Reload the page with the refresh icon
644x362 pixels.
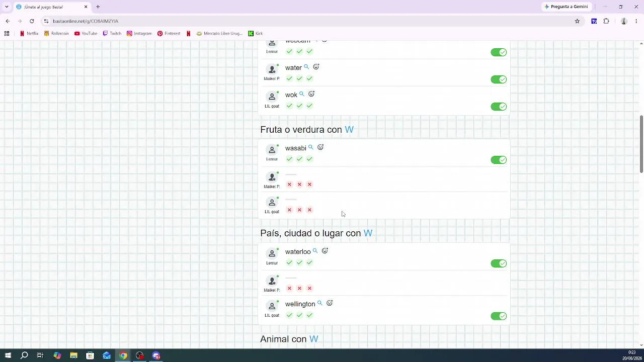coord(32,21)
